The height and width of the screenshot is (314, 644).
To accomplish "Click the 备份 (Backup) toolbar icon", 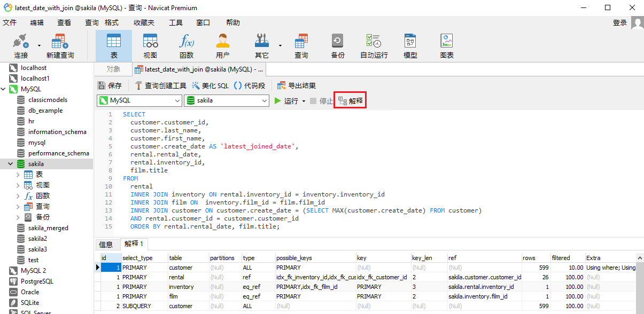I will point(338,45).
